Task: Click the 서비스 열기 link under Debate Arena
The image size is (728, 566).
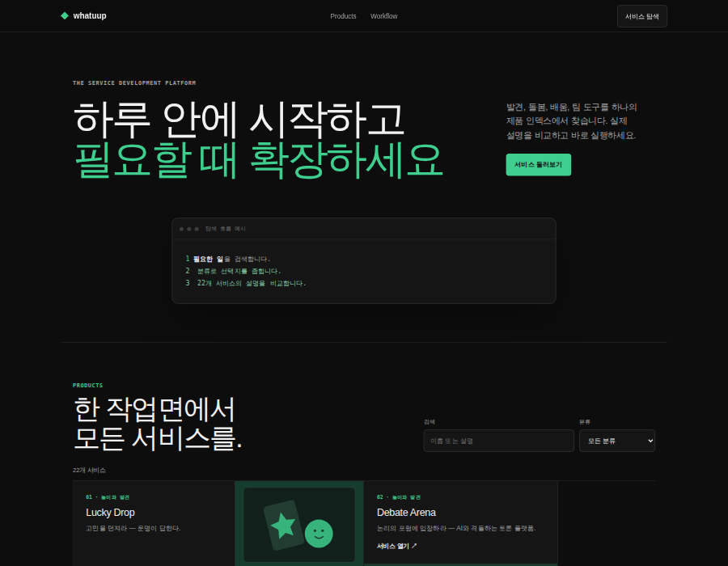Action: [396, 546]
